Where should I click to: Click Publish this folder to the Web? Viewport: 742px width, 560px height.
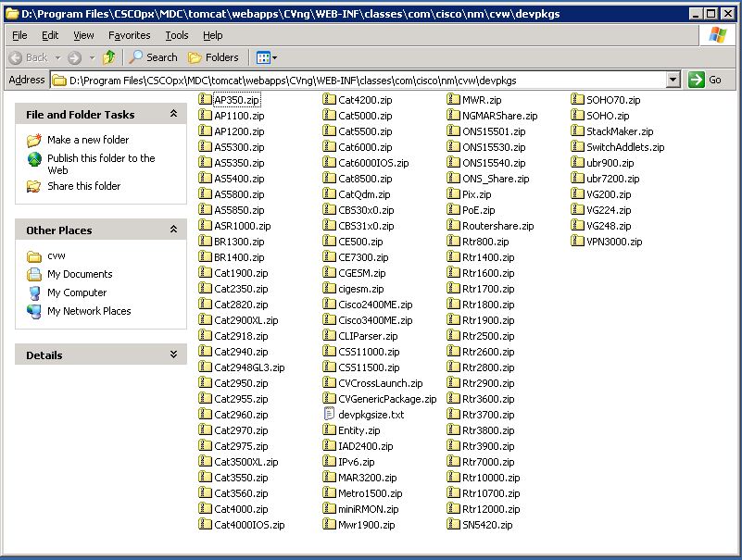(x=101, y=164)
